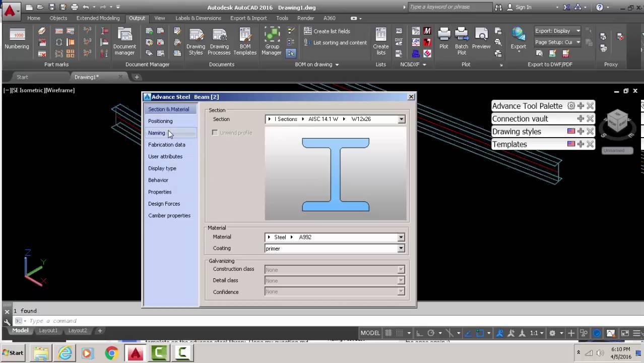This screenshot has height=363, width=644.
Task: Open the Page Setup dropdown
Action: [558, 42]
